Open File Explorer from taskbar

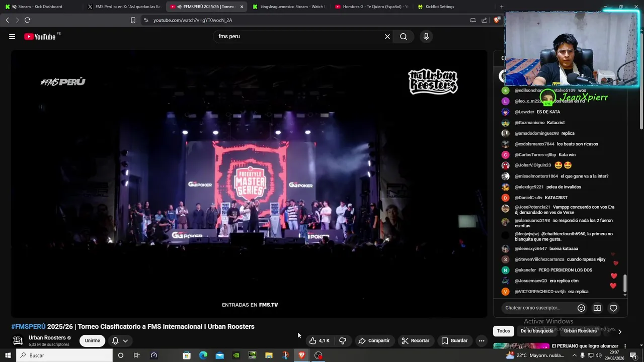(x=269, y=355)
